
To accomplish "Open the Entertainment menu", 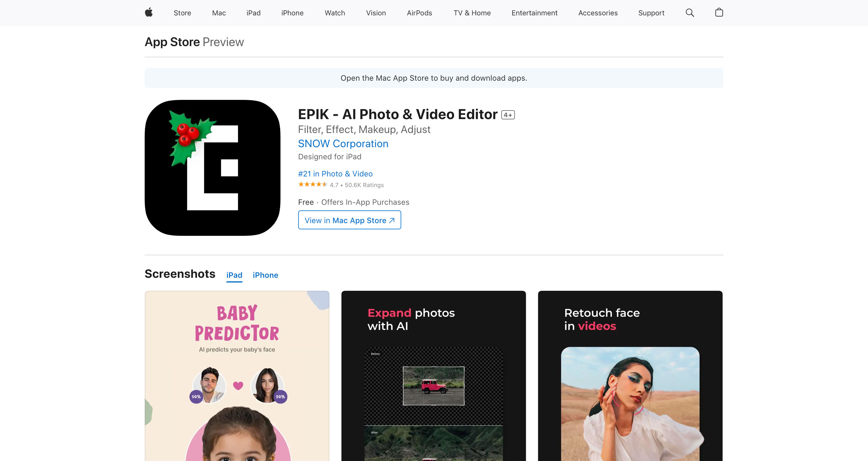I will [x=534, y=13].
